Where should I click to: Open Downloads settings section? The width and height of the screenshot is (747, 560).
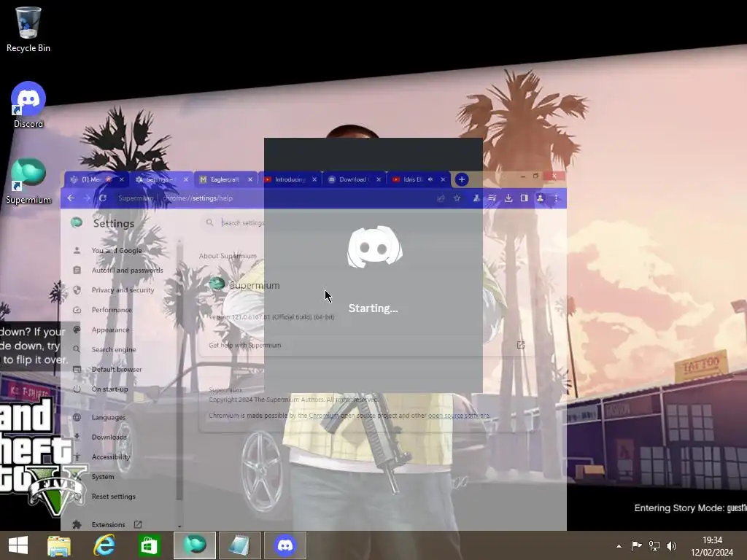pyautogui.click(x=109, y=437)
